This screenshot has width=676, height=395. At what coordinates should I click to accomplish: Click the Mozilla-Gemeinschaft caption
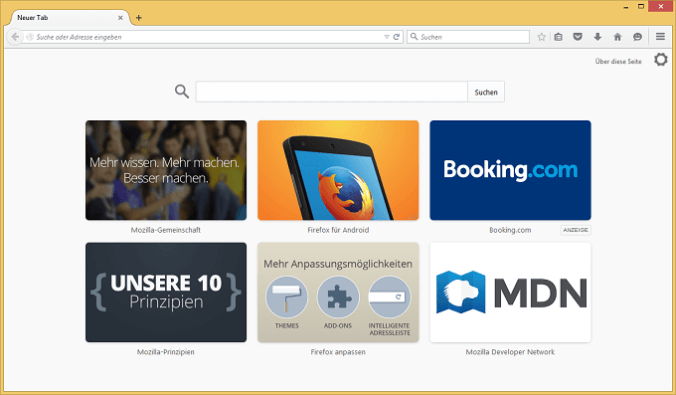[x=166, y=230]
